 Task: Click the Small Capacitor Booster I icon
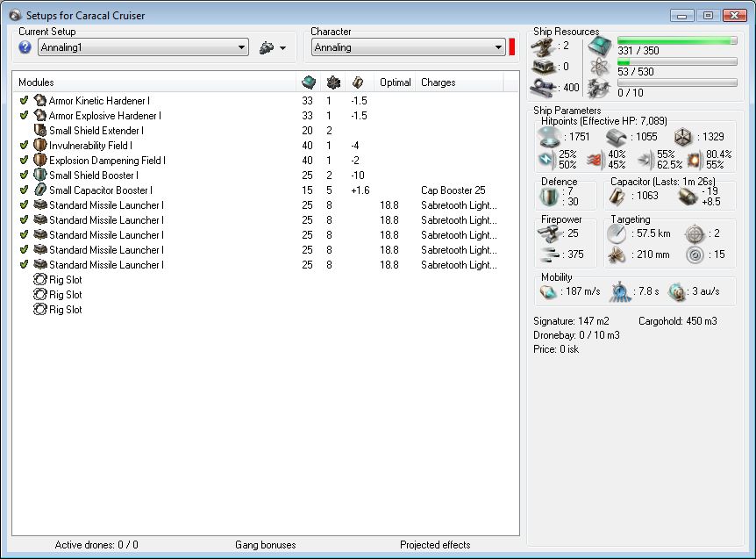(x=40, y=190)
